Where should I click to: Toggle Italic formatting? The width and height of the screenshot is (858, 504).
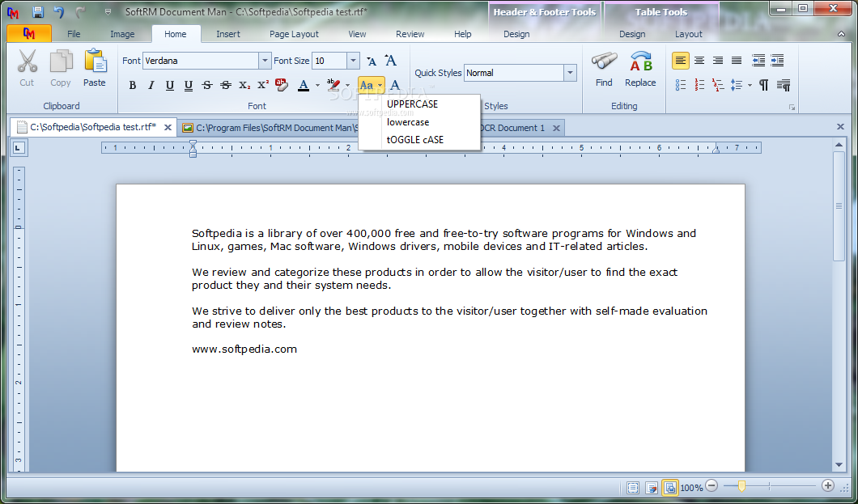click(x=151, y=85)
